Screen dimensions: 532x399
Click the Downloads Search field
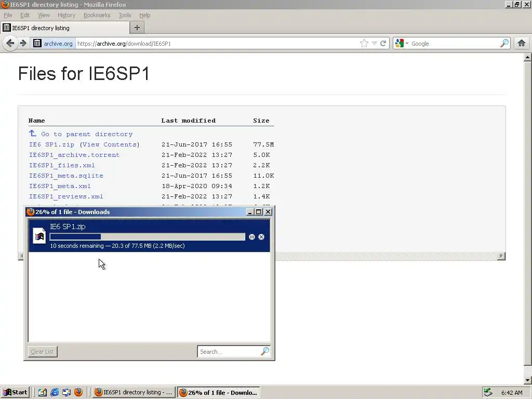[x=229, y=352]
